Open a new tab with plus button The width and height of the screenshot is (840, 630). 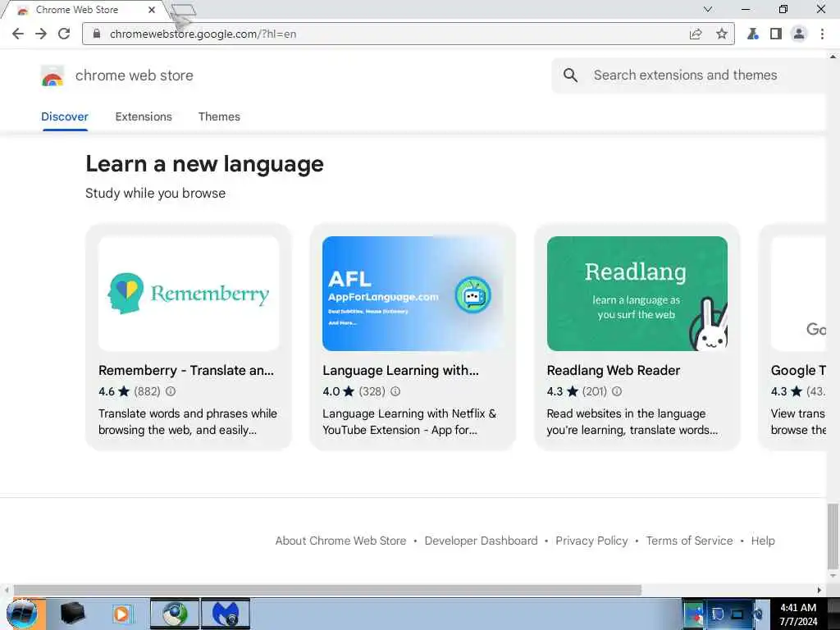point(184,10)
